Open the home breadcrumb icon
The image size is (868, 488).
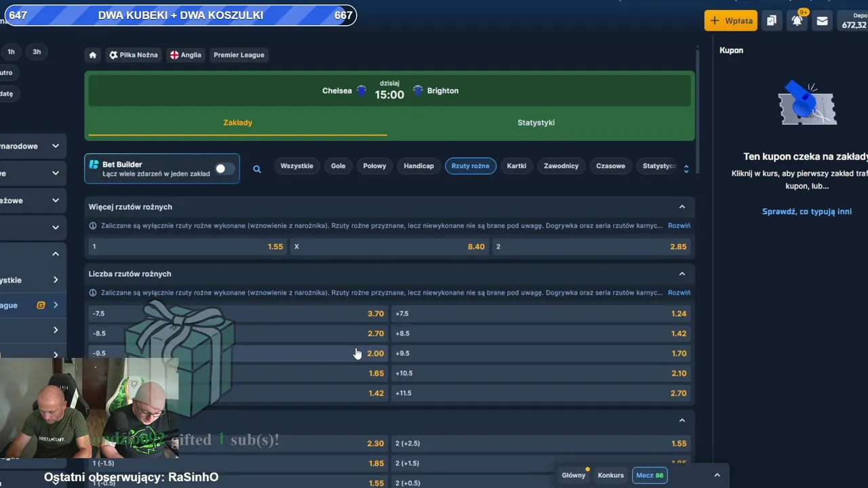[93, 55]
